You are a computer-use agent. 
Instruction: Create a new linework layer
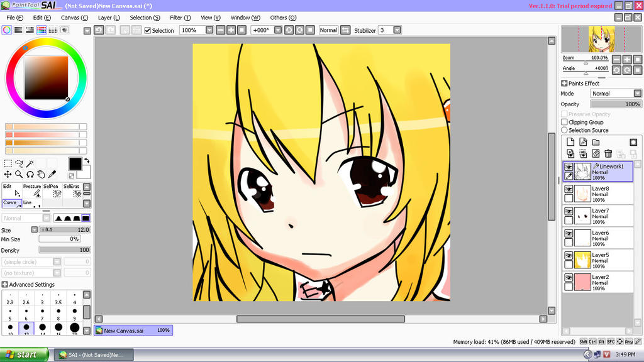[583, 142]
